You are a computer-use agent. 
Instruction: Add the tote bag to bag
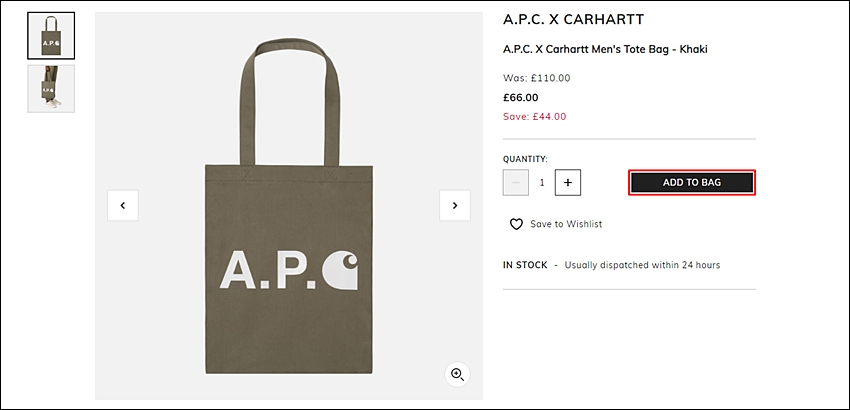point(692,183)
